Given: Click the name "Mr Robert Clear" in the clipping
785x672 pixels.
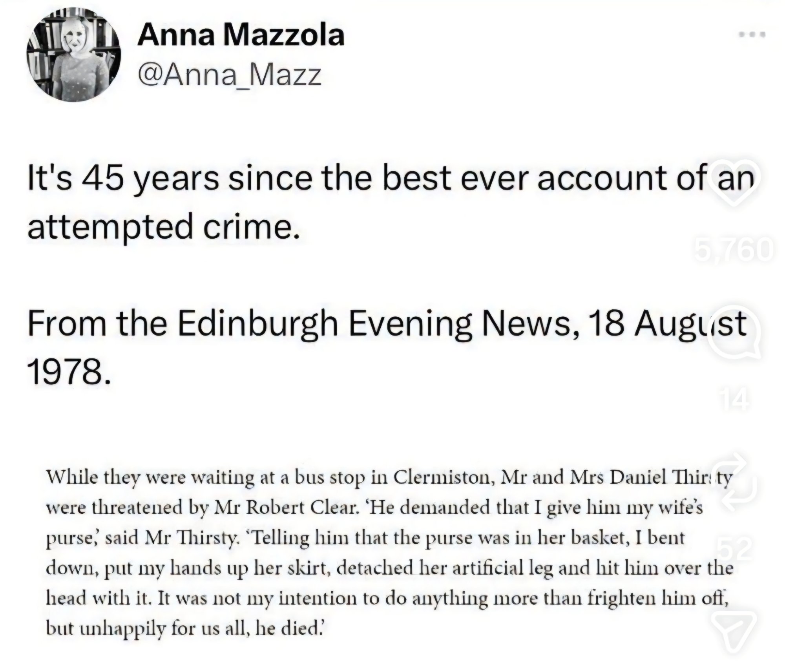Looking at the screenshot, I should [x=287, y=508].
